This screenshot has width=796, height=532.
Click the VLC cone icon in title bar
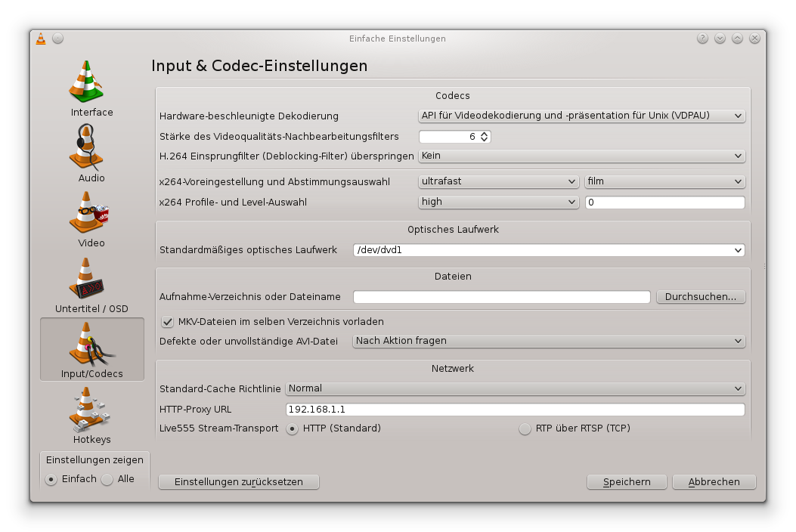(x=41, y=39)
